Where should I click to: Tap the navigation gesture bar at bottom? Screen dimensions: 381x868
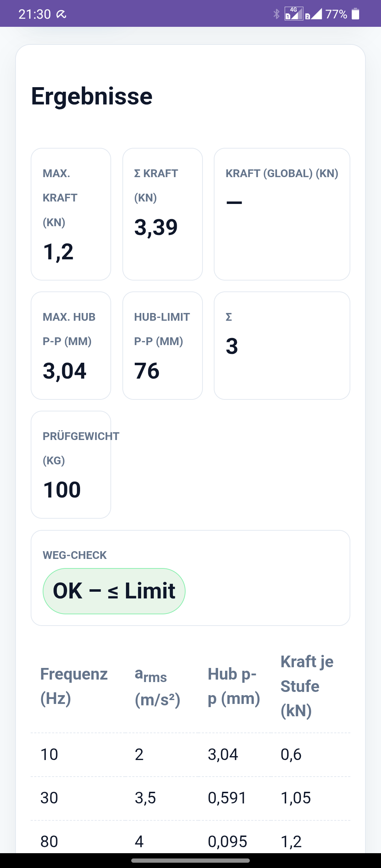tap(190, 860)
